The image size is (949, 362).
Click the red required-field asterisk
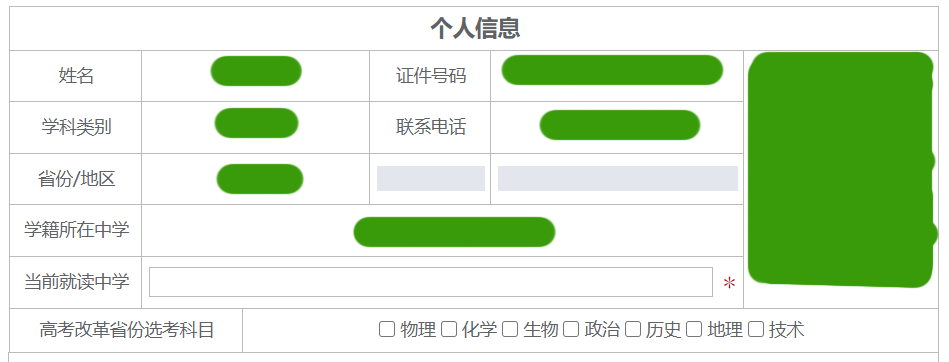point(729,283)
